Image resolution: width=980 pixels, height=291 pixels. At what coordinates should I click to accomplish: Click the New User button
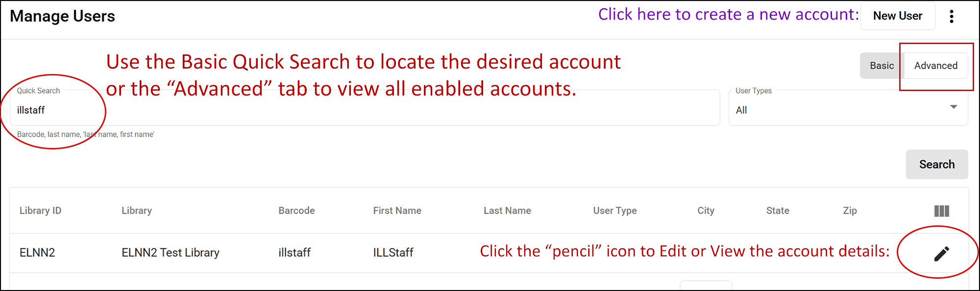(x=897, y=16)
